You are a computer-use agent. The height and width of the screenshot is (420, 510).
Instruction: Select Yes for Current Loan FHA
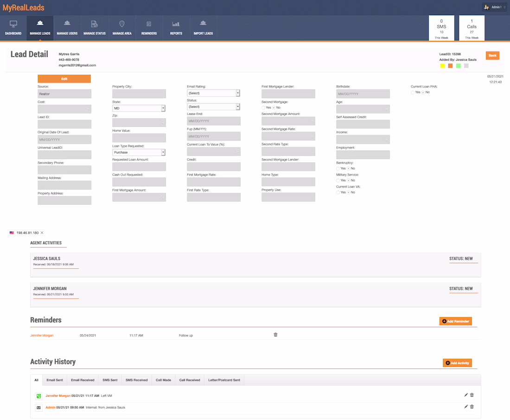(x=413, y=92)
